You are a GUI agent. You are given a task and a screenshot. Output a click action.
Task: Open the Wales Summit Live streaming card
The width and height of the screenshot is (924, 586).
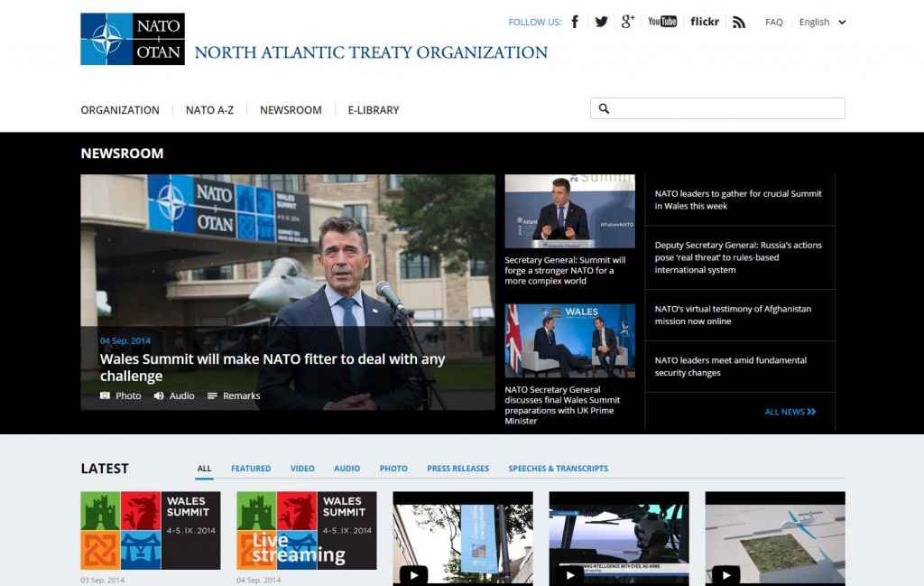pyautogui.click(x=307, y=531)
